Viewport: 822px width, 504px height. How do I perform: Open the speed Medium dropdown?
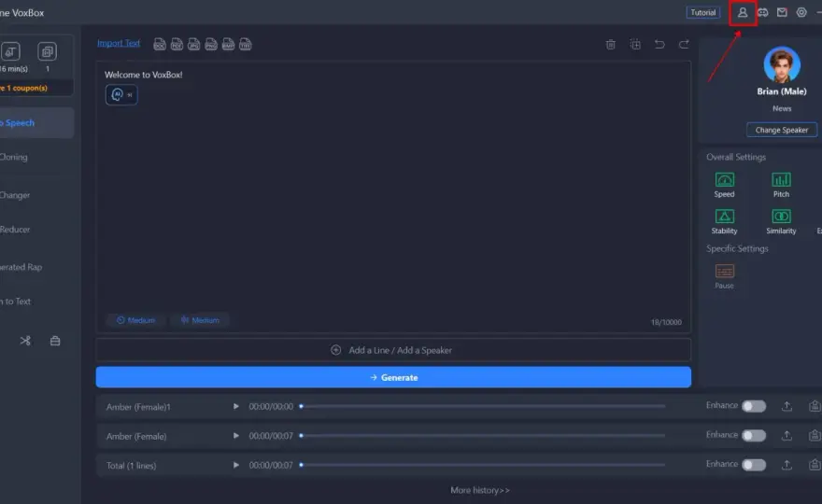[135, 320]
